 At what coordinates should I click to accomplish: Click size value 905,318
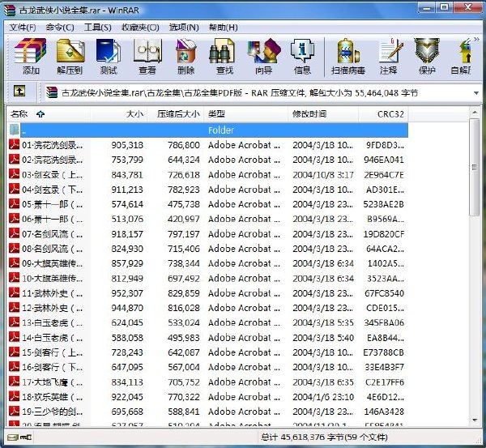(x=127, y=145)
